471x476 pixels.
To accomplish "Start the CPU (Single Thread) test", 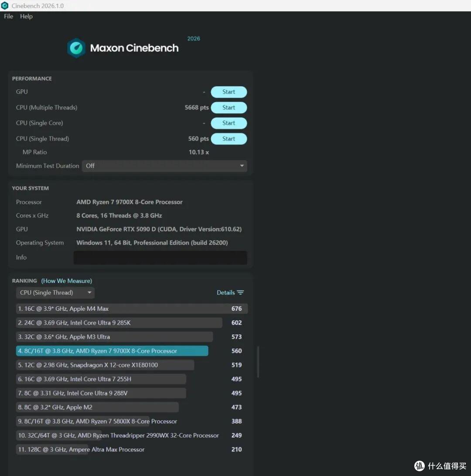I will 229,139.
